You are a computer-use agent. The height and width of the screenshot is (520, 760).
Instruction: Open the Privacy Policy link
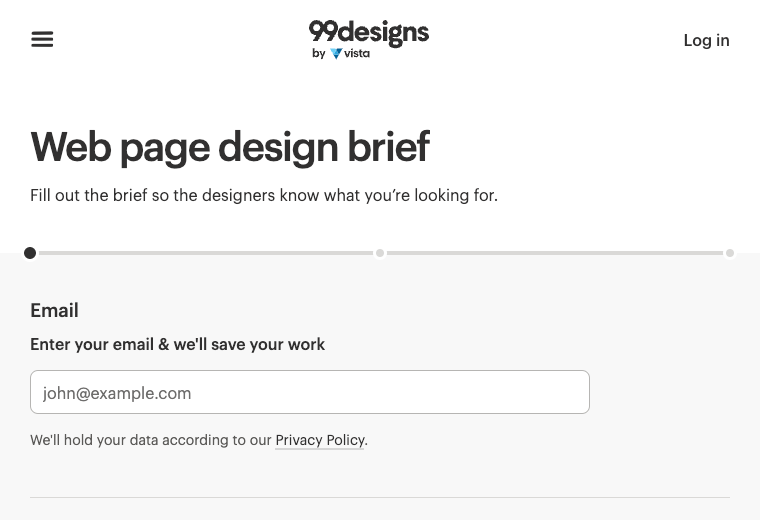coord(320,440)
